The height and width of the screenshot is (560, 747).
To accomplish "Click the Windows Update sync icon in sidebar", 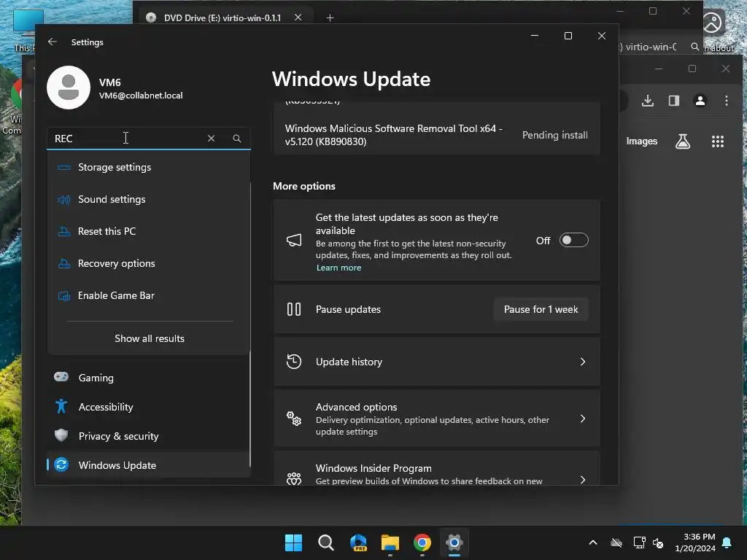I will click(x=61, y=464).
